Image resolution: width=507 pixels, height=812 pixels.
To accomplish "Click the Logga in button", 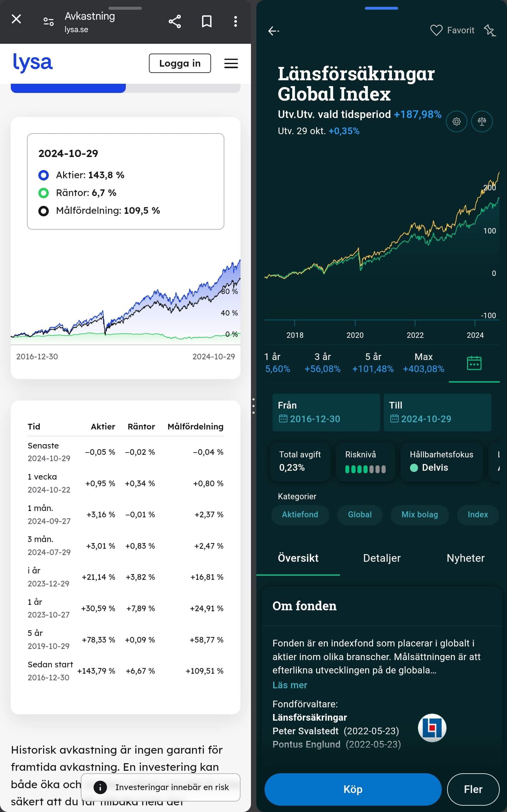I will click(180, 63).
